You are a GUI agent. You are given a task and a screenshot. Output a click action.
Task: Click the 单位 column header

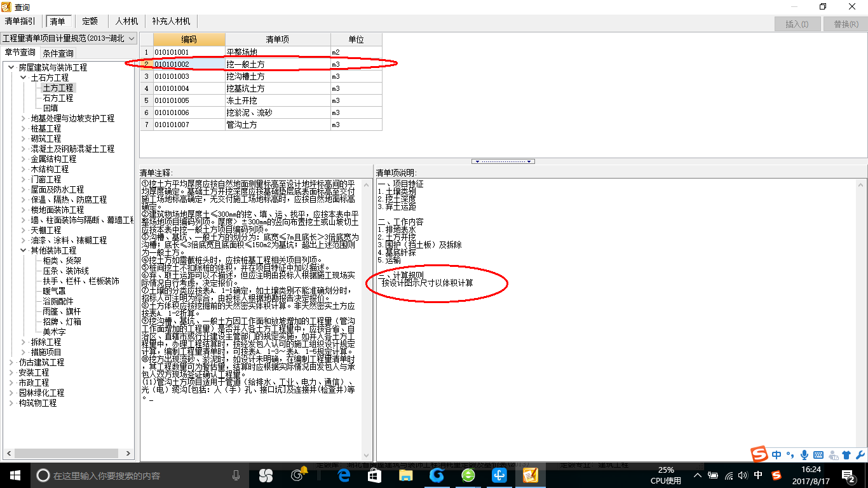point(356,39)
